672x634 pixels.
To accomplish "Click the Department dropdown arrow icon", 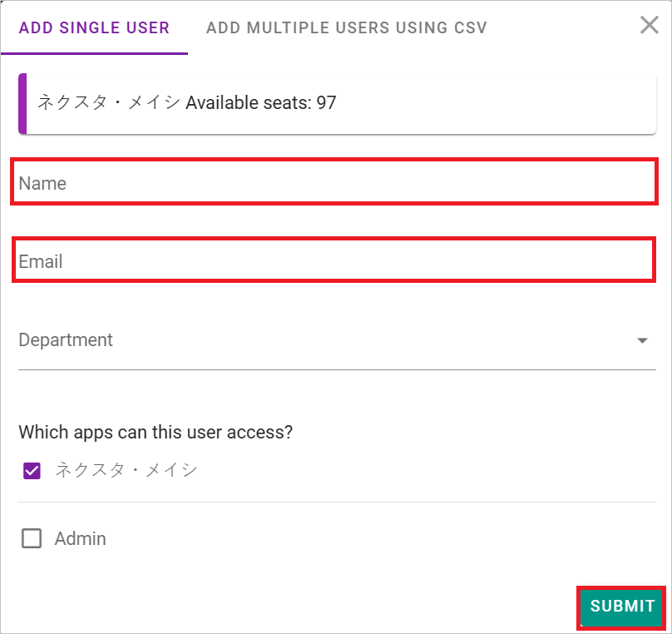I will [641, 340].
